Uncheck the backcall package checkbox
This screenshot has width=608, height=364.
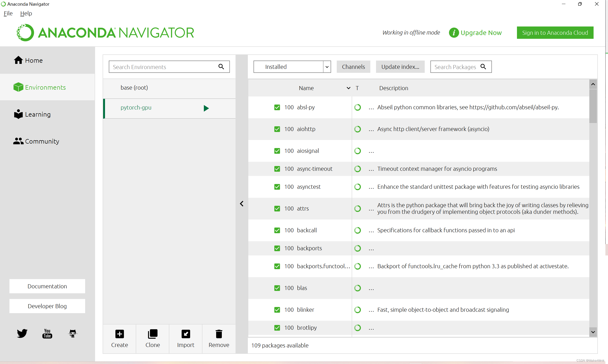(x=277, y=230)
